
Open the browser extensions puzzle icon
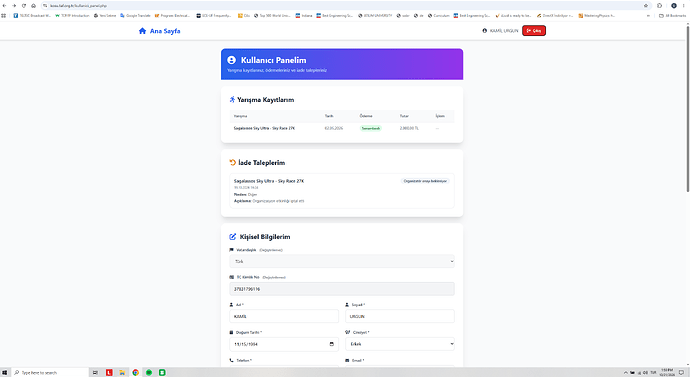(659, 6)
